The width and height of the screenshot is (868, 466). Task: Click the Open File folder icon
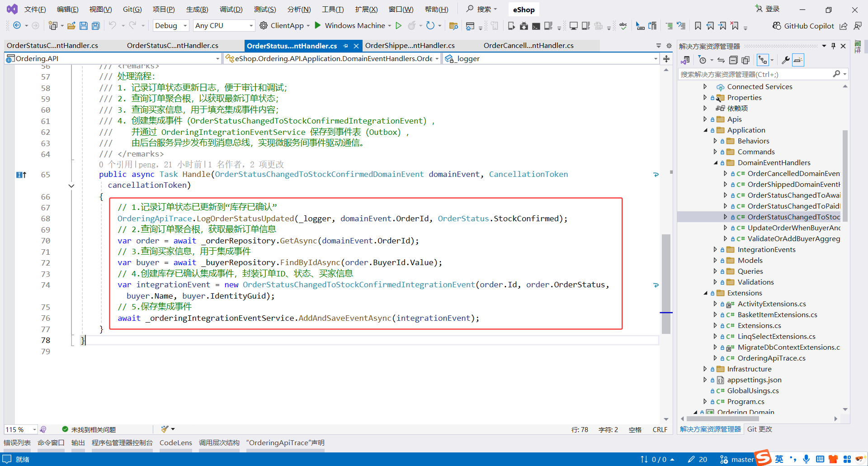(71, 26)
